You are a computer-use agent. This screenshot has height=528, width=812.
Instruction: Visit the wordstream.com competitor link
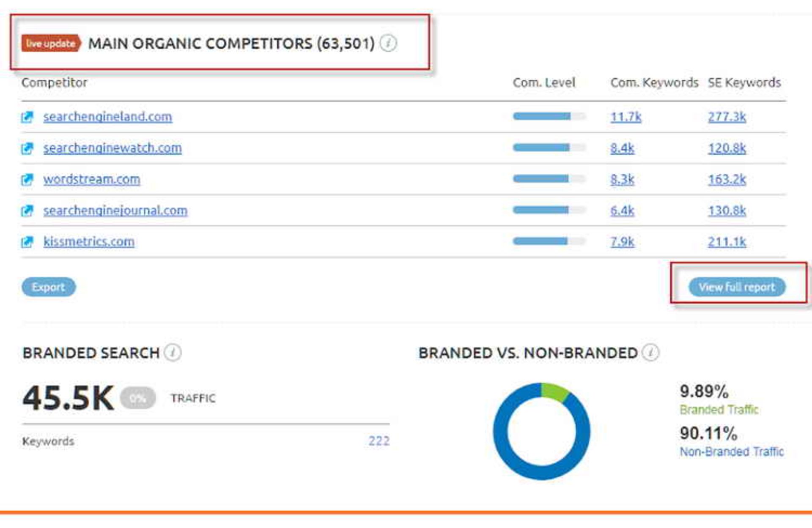[x=92, y=180]
